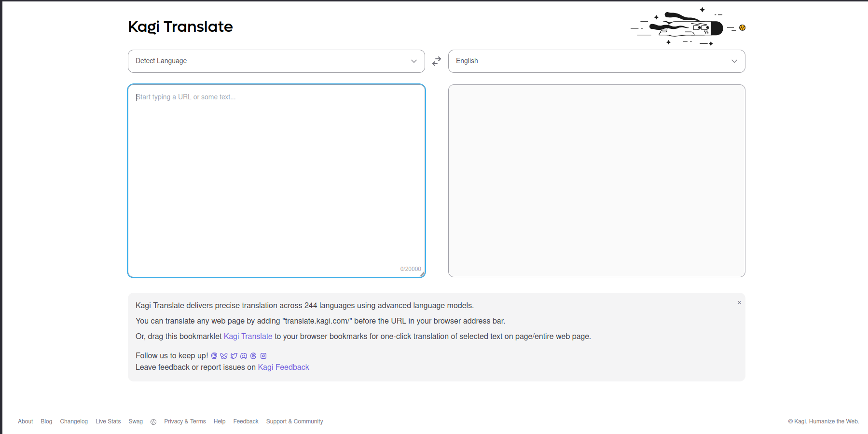Click the Kagi dog mascot illustration
Screen dimensions: 868x434
688,27
